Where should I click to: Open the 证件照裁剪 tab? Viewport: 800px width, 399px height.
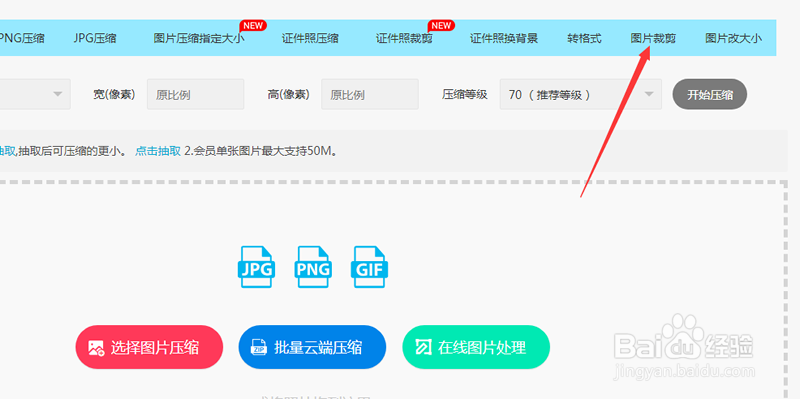point(404,38)
